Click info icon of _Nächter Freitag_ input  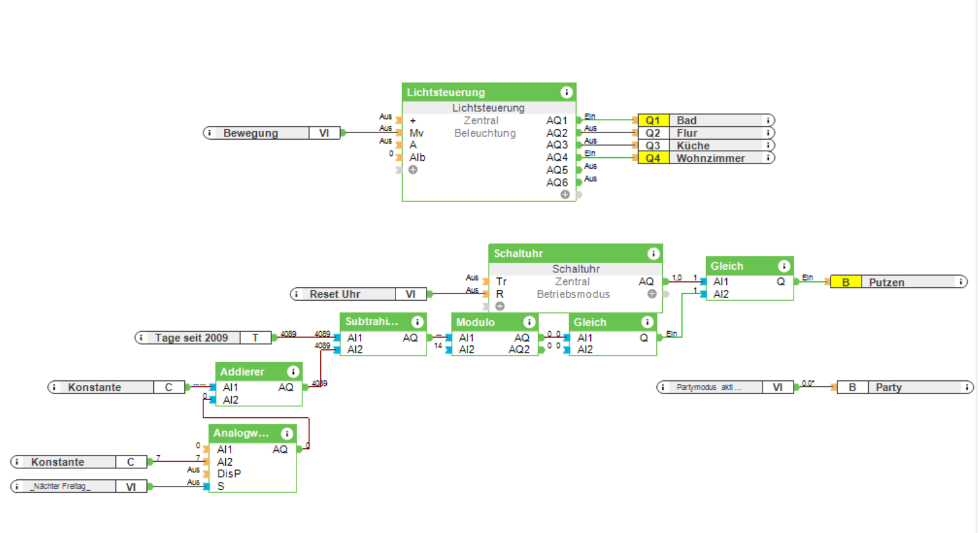pos(17,486)
